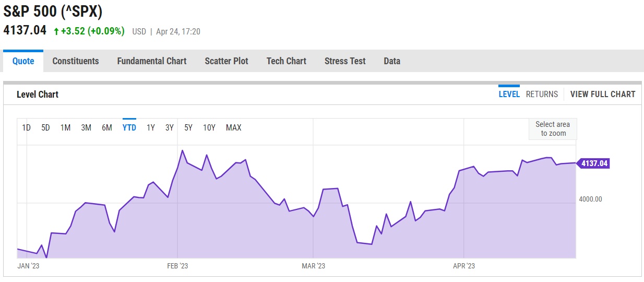Image resolution: width=644 pixels, height=282 pixels.
Task: Click the Select area to zoom button
Action: (x=553, y=128)
